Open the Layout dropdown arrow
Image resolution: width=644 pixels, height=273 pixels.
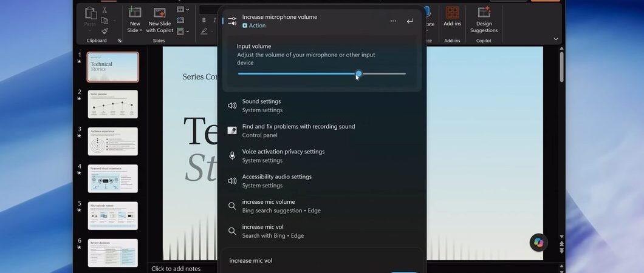tap(188, 10)
